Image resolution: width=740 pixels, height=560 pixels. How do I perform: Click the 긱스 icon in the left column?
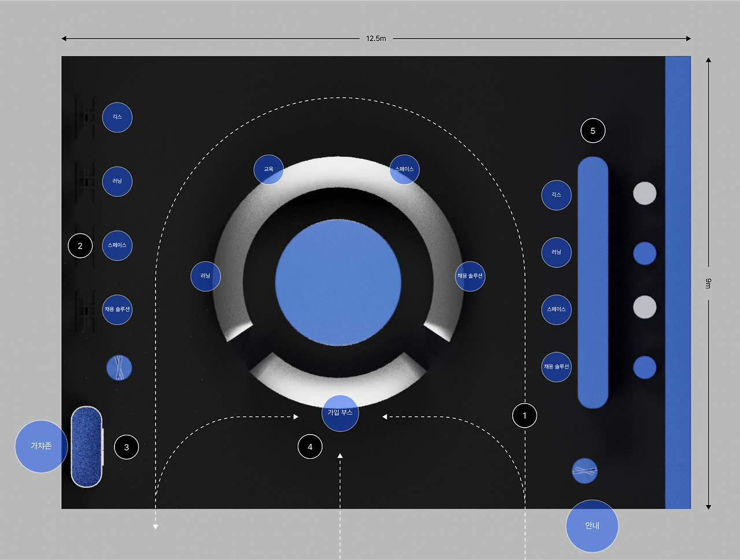[x=117, y=117]
